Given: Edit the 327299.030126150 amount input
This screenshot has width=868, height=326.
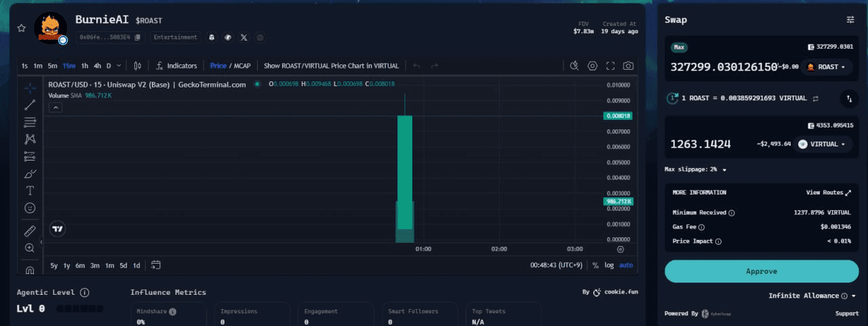Looking at the screenshot, I should point(724,67).
